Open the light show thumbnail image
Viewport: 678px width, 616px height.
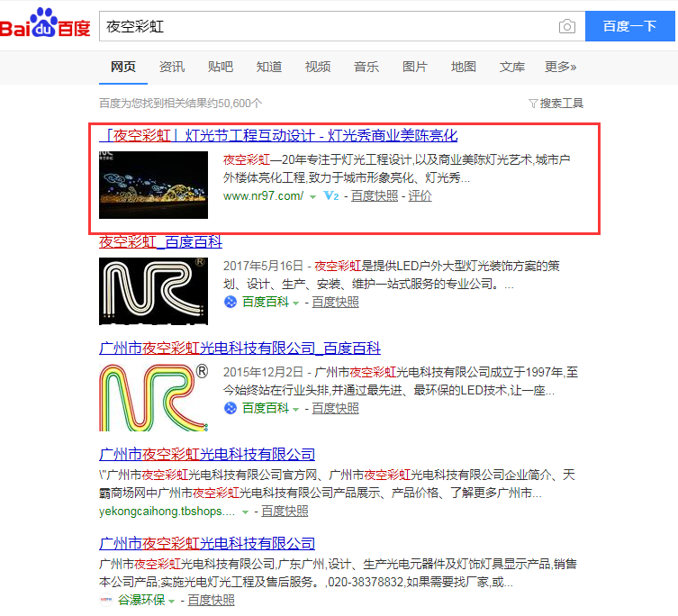[x=153, y=185]
